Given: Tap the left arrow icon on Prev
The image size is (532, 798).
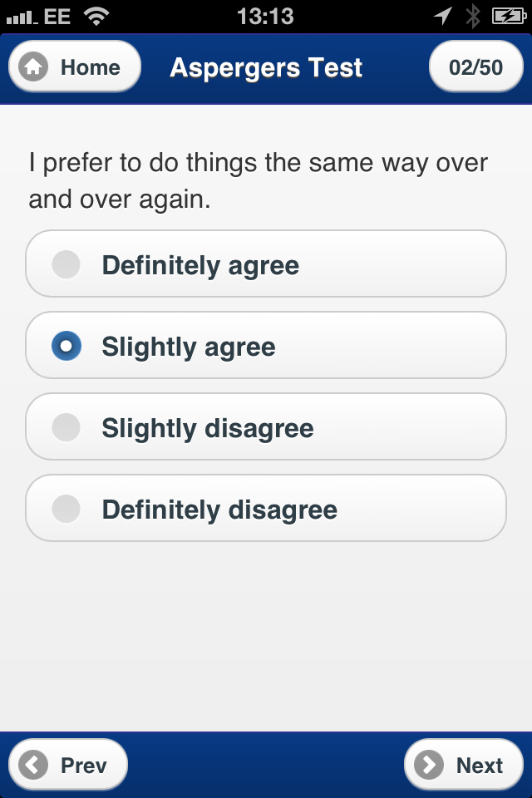Looking at the screenshot, I should [x=34, y=765].
